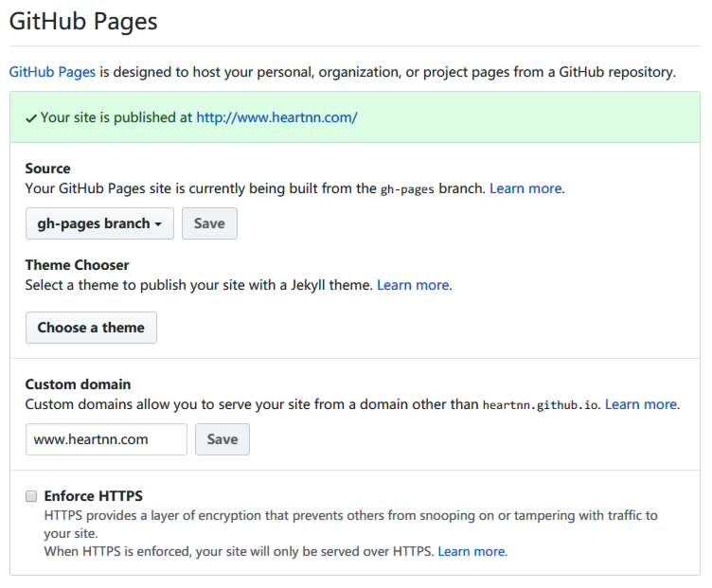Click the caret arrow on the branch selector
712x588 pixels.
157,224
